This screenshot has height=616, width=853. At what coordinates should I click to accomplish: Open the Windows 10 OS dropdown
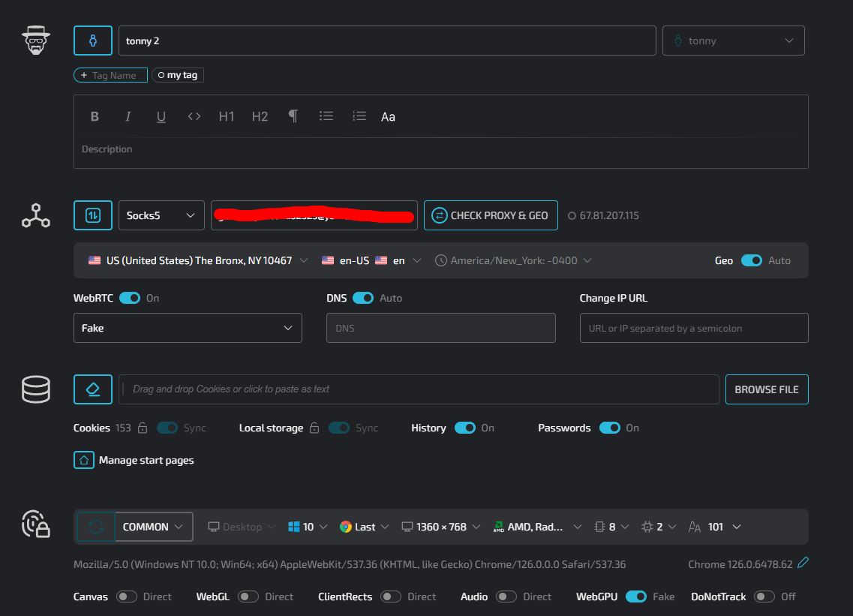pyautogui.click(x=308, y=527)
